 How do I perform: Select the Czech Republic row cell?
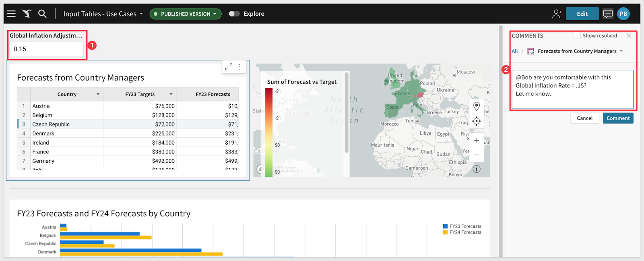tap(67, 124)
